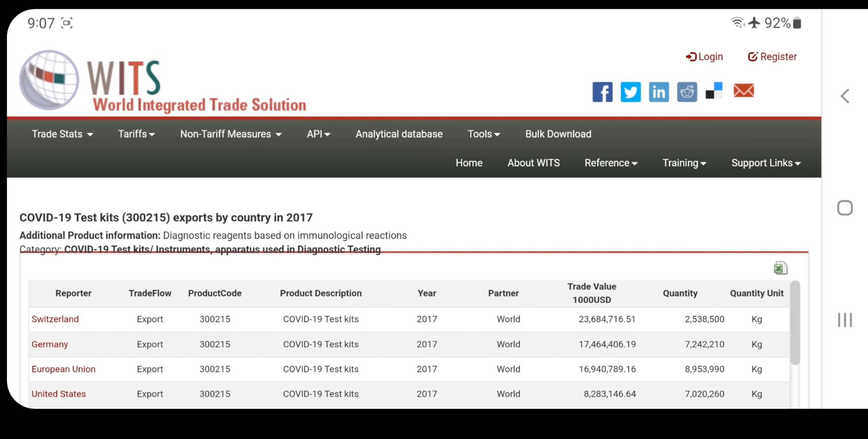This screenshot has height=439, width=868.
Task: Share page via Twitter icon
Action: click(631, 92)
